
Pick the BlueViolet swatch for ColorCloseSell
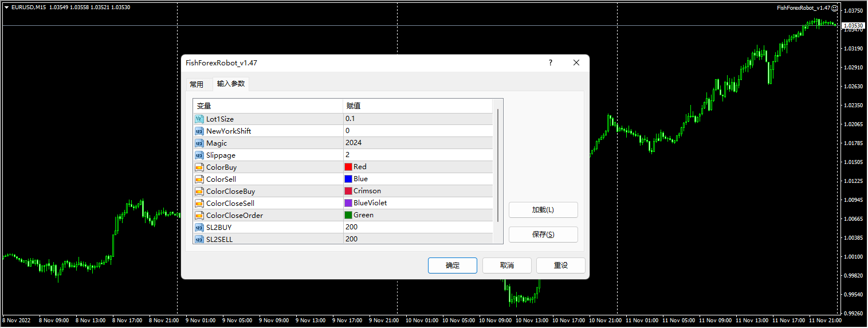348,203
